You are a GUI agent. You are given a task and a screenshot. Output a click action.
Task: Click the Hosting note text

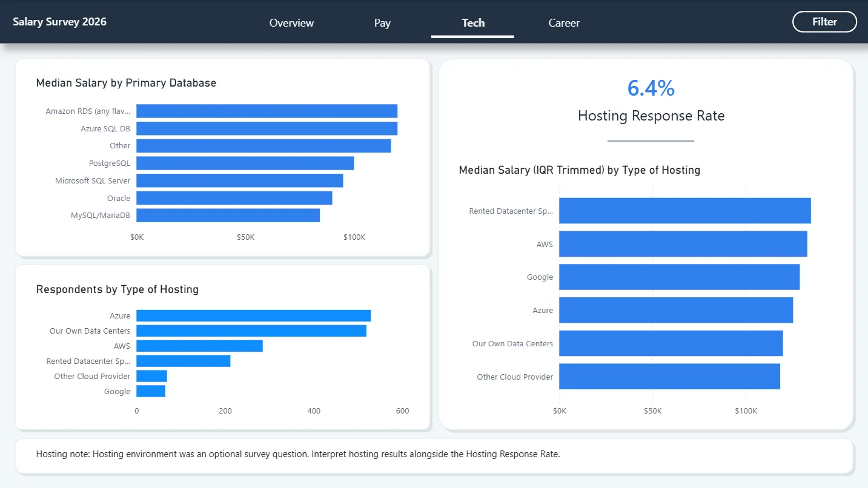pyautogui.click(x=298, y=454)
